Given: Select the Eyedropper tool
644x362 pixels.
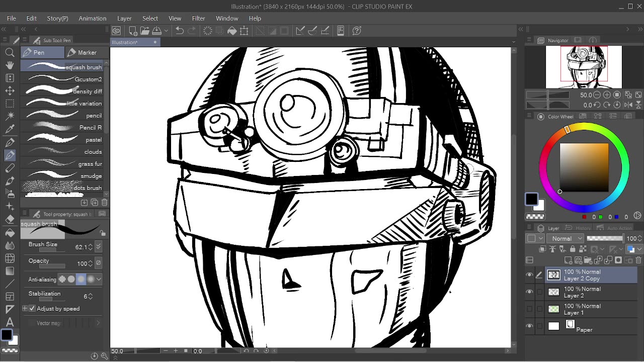Looking at the screenshot, I should click(x=10, y=130).
